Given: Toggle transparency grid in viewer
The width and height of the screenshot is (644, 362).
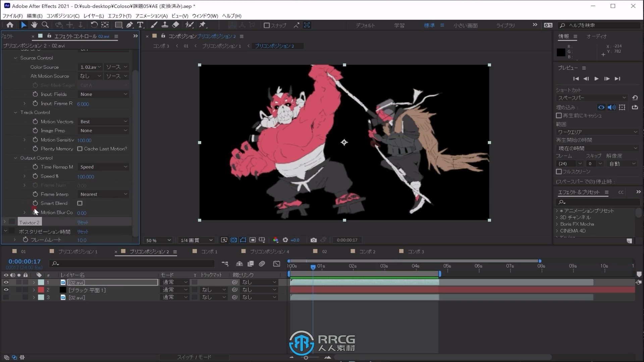Looking at the screenshot, I should point(234,240).
